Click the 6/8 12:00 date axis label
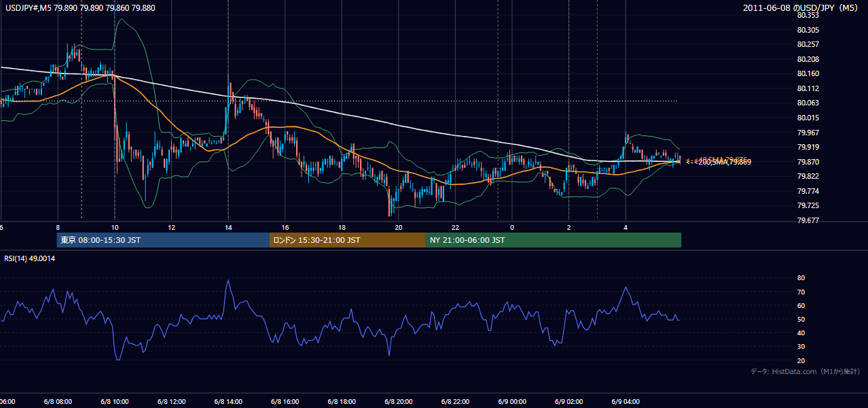The width and height of the screenshot is (868, 408). click(x=171, y=402)
